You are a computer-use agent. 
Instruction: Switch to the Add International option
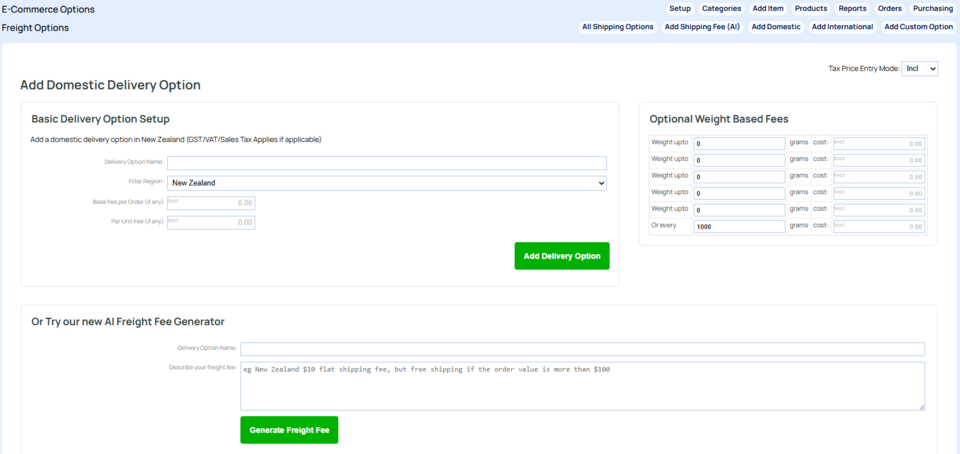(842, 27)
